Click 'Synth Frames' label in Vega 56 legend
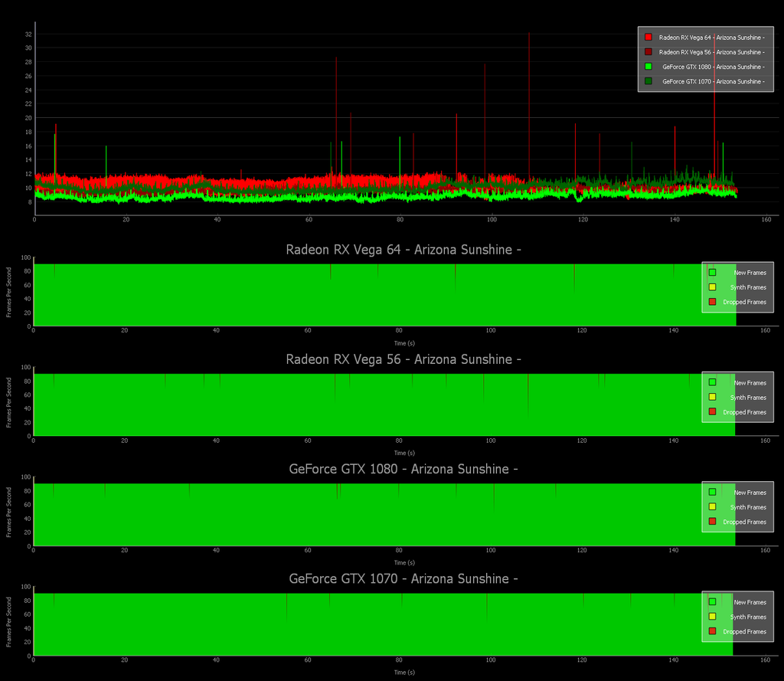The image size is (784, 681). click(748, 398)
